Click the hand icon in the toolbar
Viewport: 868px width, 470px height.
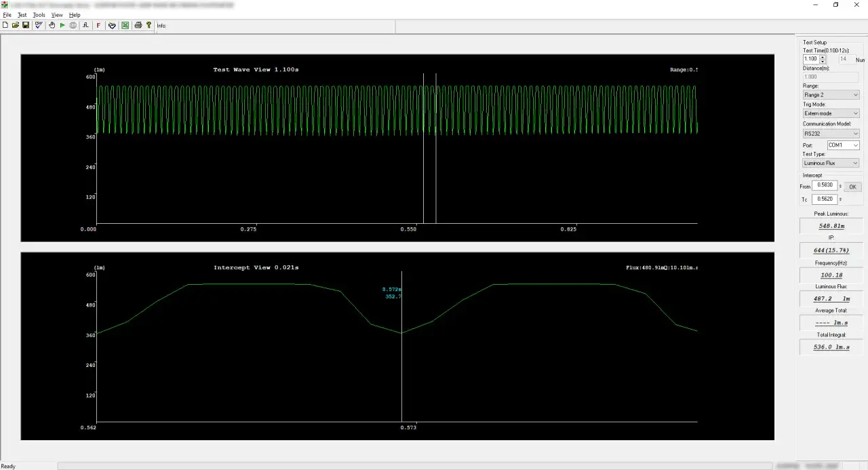click(52, 25)
